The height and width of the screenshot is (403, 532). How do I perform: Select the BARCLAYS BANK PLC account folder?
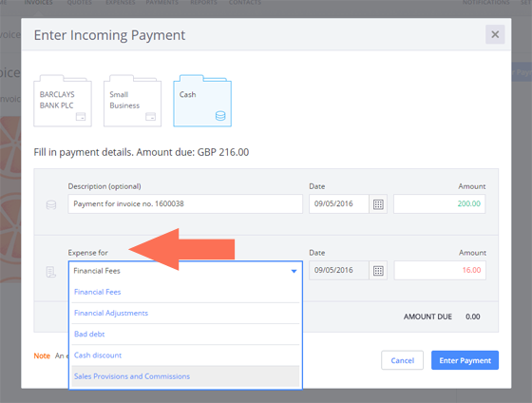pos(63,101)
